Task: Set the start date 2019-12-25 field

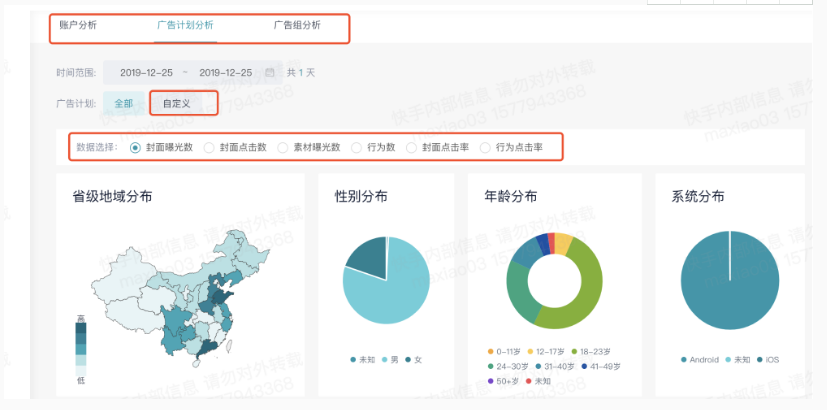Action: pyautogui.click(x=146, y=73)
